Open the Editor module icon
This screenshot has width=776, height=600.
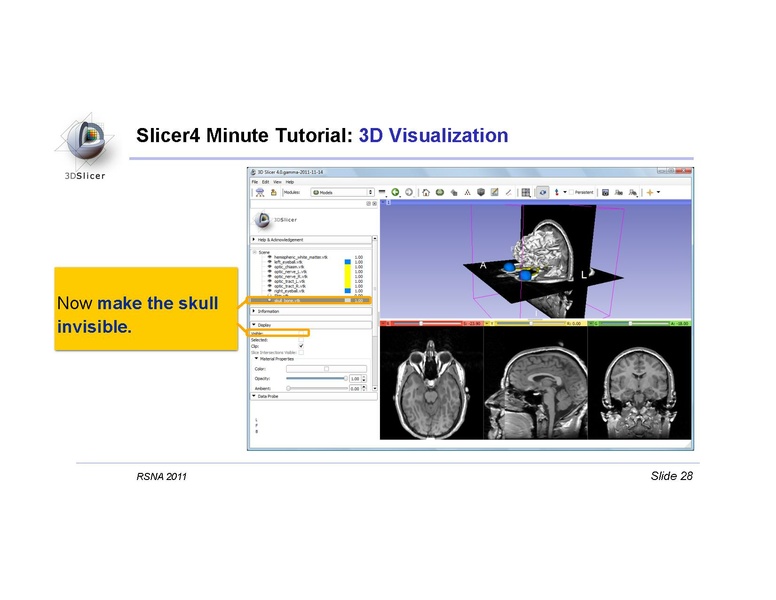[494, 192]
